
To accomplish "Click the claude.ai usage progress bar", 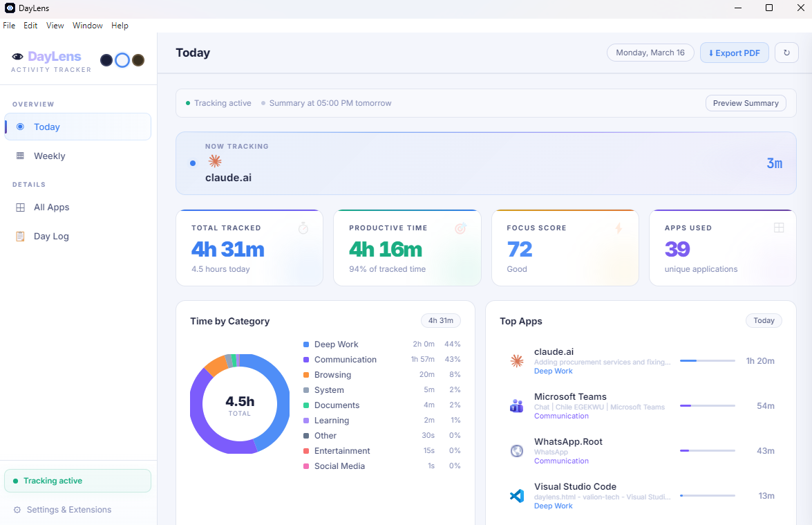I will click(708, 360).
